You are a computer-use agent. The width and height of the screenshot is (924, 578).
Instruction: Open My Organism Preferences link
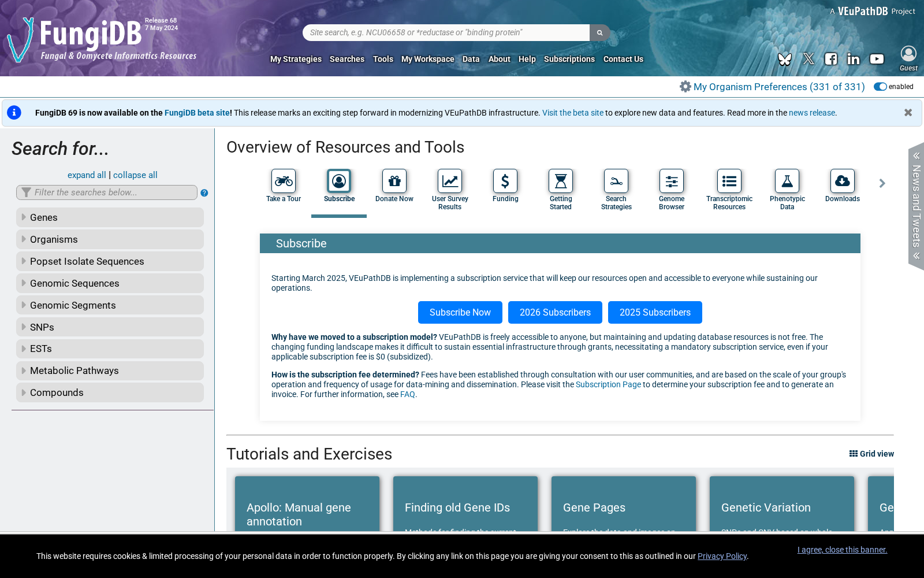[x=779, y=87]
